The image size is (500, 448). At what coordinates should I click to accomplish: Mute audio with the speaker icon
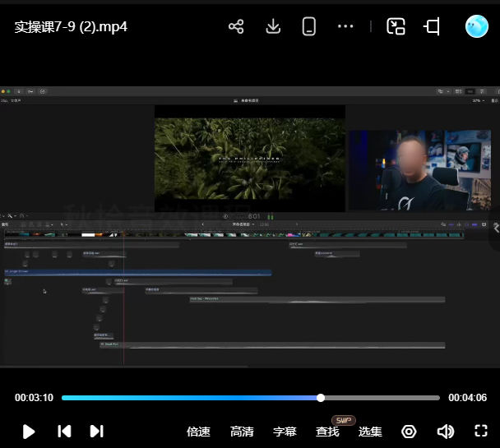click(446, 432)
